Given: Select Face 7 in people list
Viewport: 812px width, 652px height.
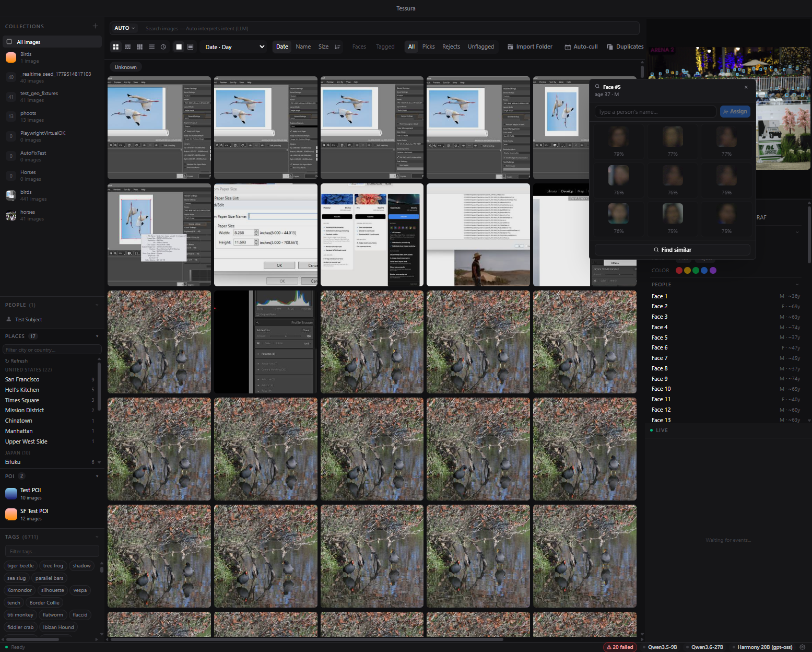Looking at the screenshot, I should coord(726,358).
